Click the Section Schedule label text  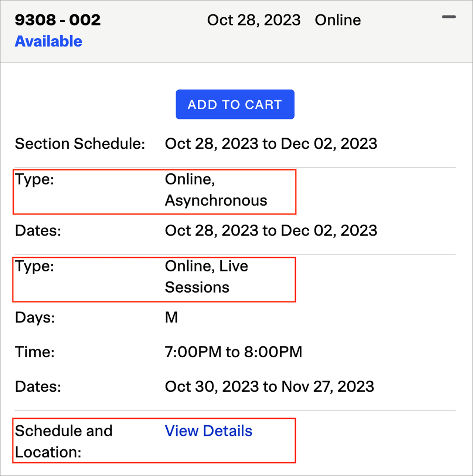tap(80, 144)
